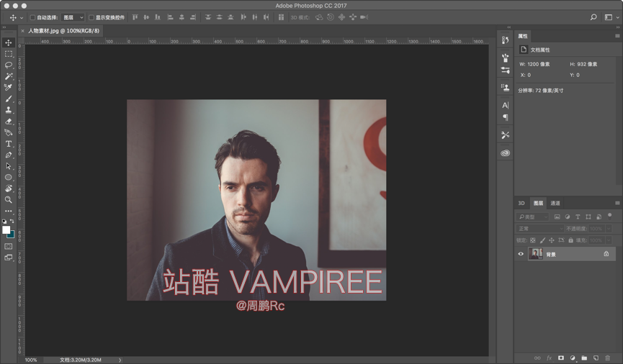Image resolution: width=623 pixels, height=364 pixels.
Task: Select the Eyedropper tool
Action: pos(9,87)
